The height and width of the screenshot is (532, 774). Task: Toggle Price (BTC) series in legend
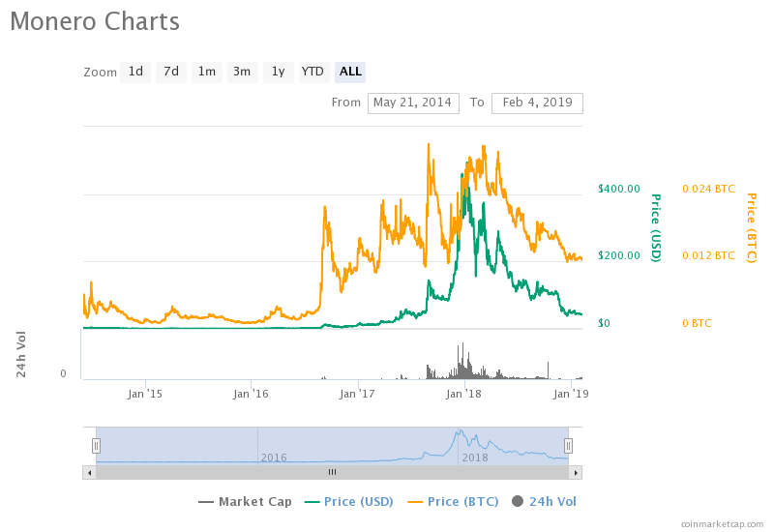(x=453, y=502)
